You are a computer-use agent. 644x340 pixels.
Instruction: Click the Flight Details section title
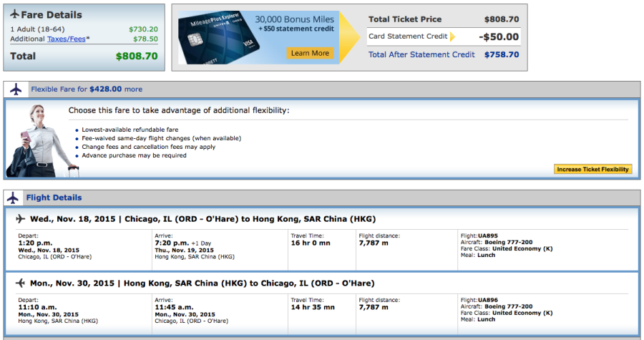(54, 198)
